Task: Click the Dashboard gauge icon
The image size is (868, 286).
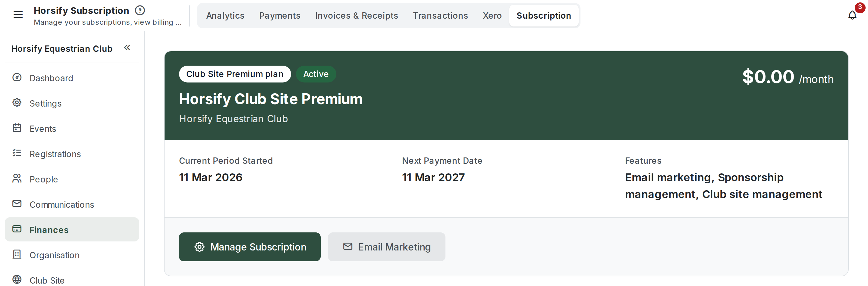Action: pyautogui.click(x=17, y=77)
